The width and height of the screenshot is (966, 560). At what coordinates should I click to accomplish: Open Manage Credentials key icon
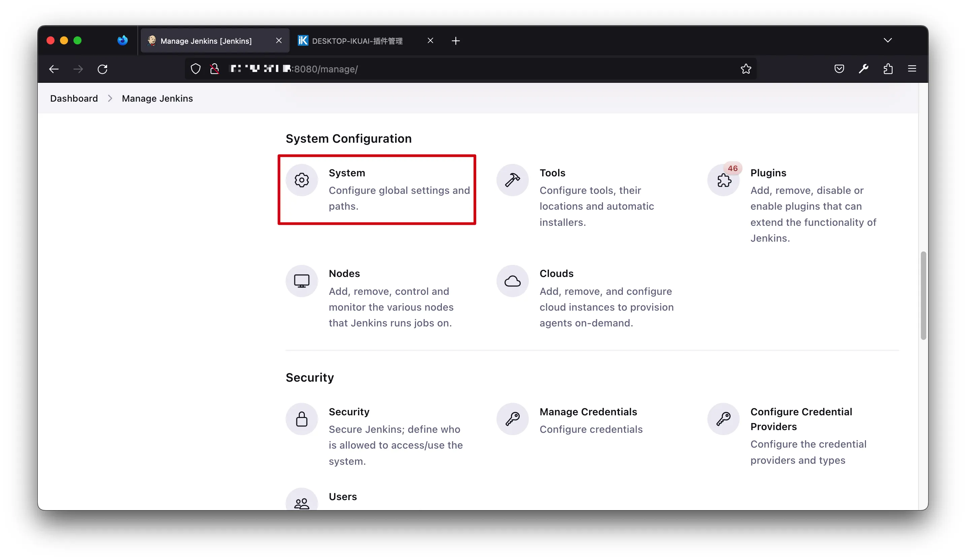(512, 419)
